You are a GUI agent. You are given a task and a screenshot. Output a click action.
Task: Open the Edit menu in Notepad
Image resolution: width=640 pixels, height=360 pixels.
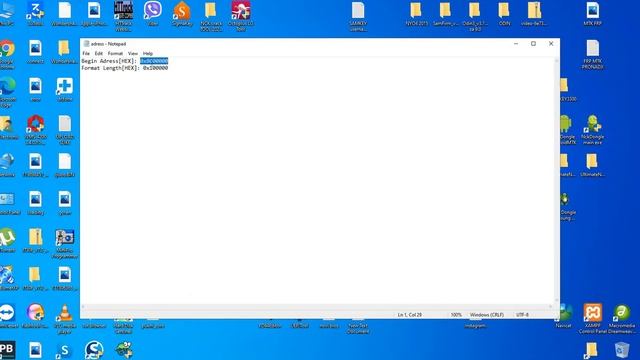pyautogui.click(x=98, y=53)
